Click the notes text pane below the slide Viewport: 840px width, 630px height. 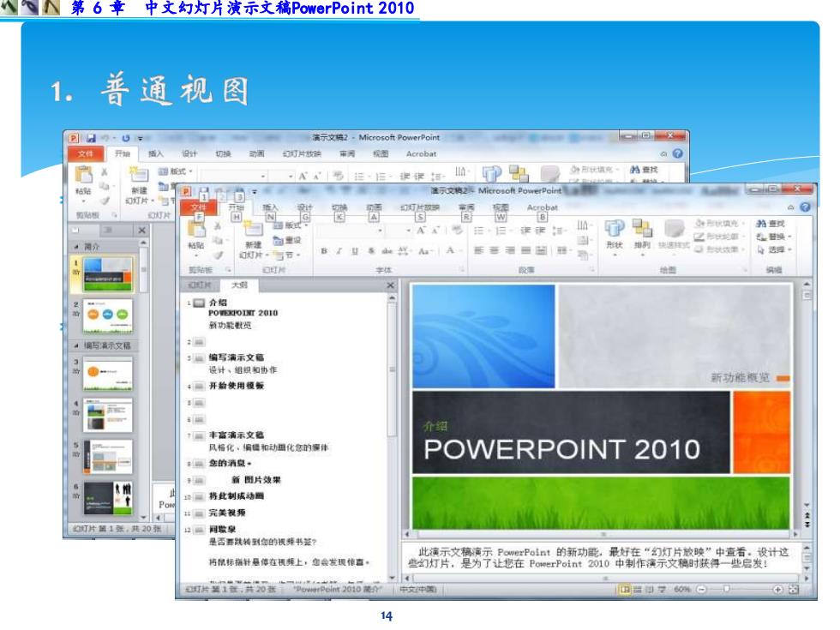point(601,558)
